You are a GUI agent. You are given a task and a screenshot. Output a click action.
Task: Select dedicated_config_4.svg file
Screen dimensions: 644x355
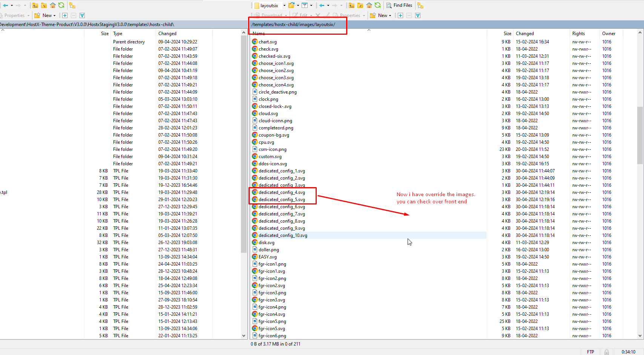tap(282, 192)
